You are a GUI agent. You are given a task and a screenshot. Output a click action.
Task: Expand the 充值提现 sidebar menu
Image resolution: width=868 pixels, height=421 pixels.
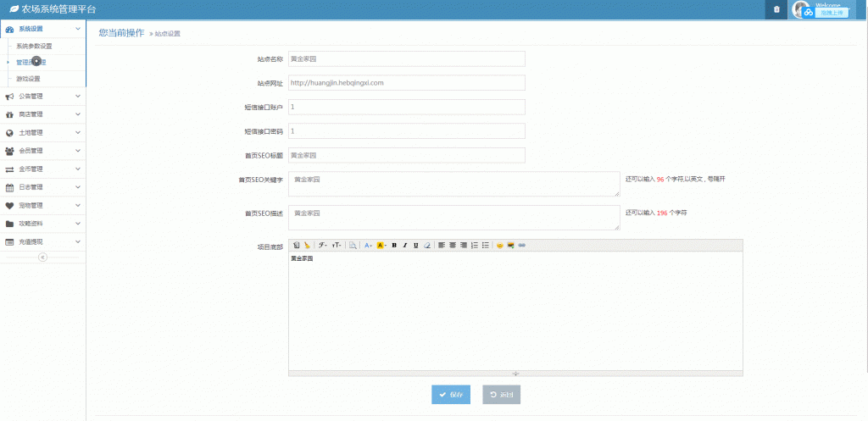coord(42,241)
